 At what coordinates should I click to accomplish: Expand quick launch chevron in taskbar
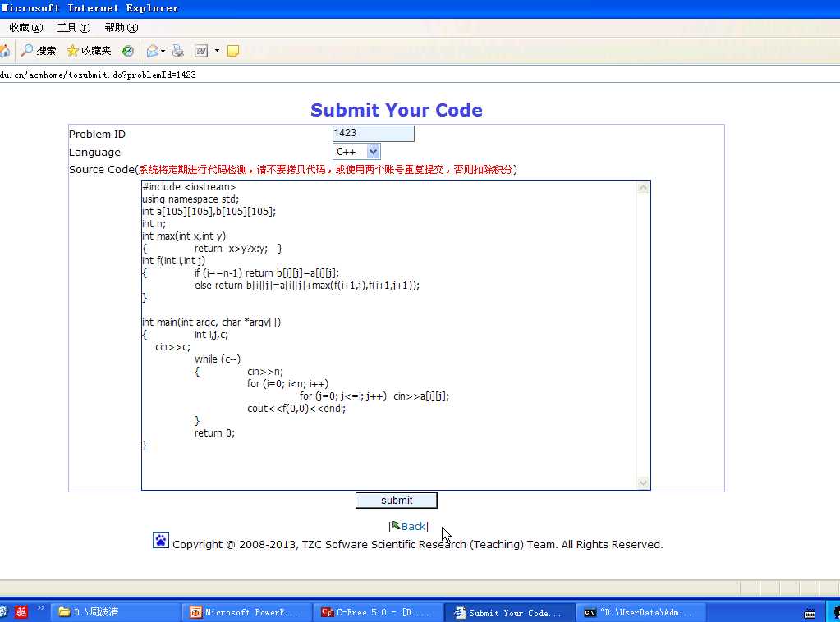41,608
